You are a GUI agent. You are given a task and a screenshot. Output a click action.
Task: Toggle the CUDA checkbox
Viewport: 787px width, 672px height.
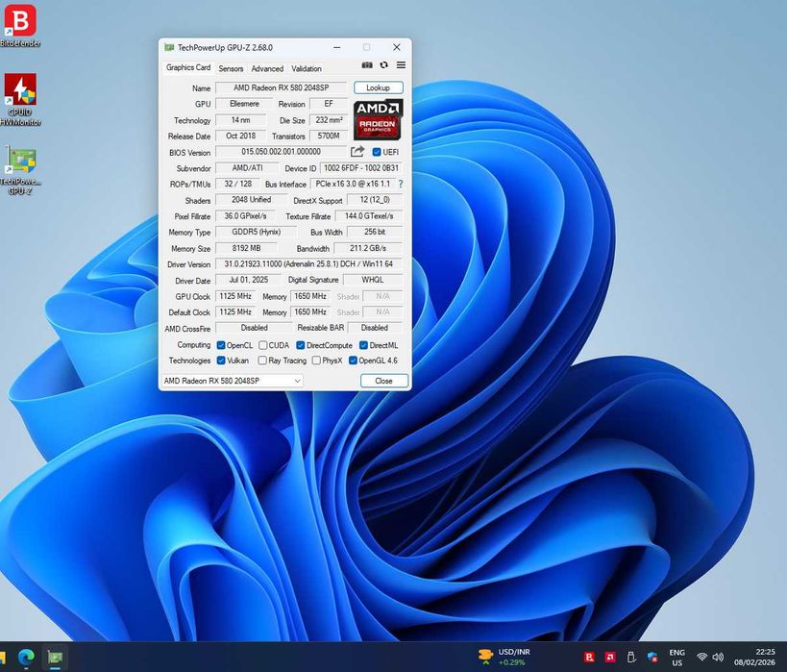tap(262, 345)
